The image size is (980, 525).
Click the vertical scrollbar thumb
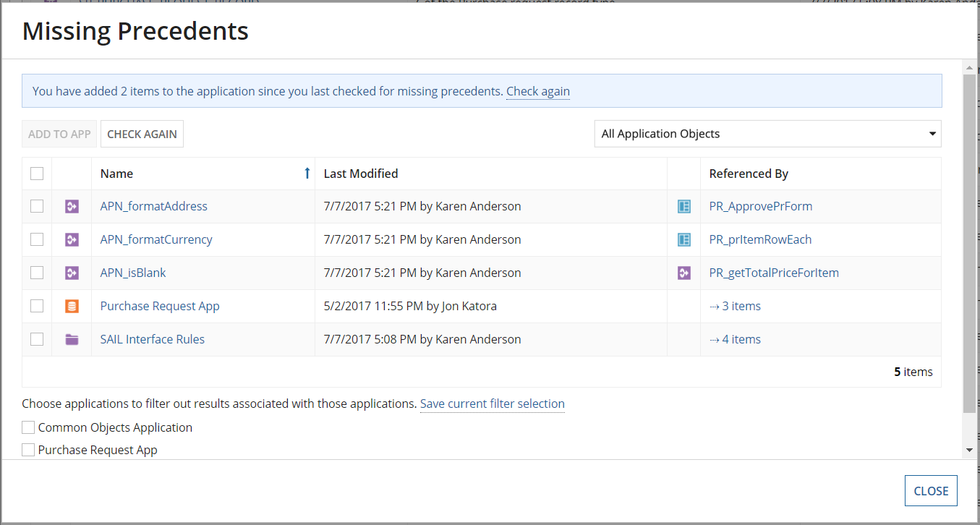969,244
